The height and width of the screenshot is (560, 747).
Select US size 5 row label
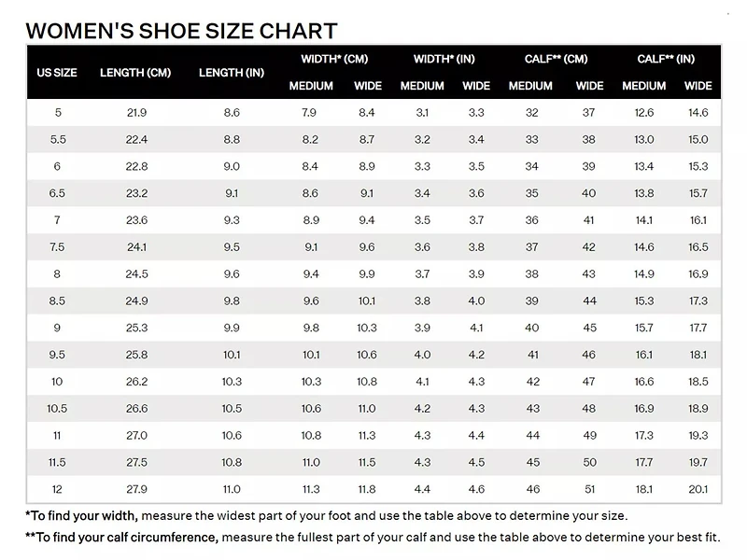tap(58, 113)
